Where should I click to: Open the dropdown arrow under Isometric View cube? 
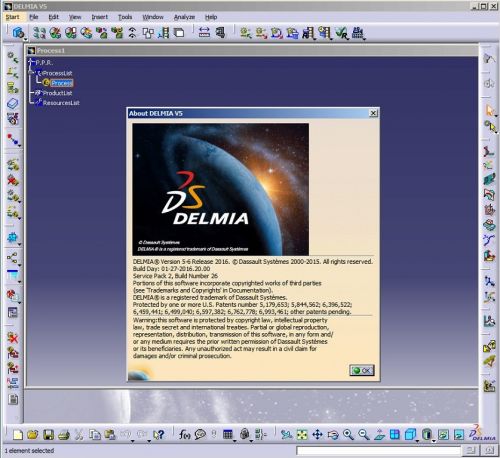coord(417,441)
